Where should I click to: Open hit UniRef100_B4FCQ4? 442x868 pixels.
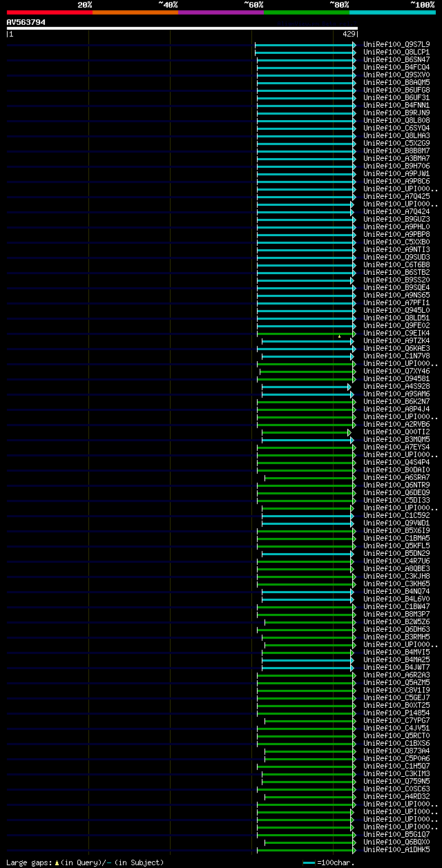coord(396,67)
